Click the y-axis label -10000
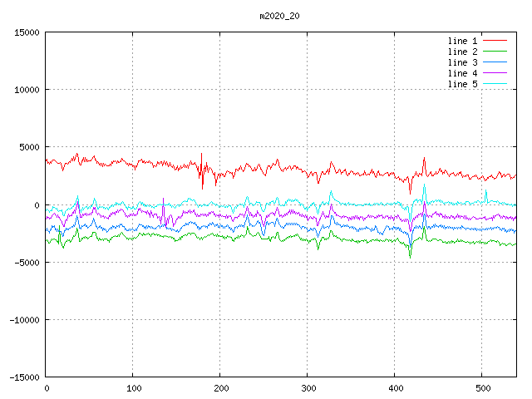The image size is (532, 399). 24,320
